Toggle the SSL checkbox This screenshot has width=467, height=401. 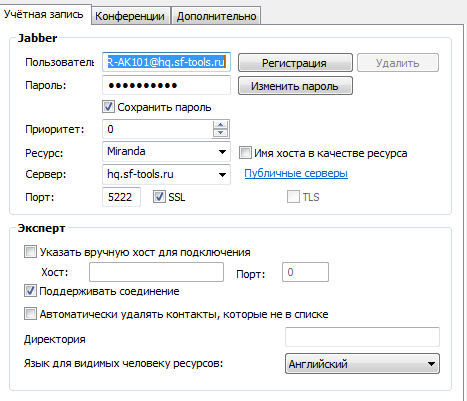pos(159,196)
